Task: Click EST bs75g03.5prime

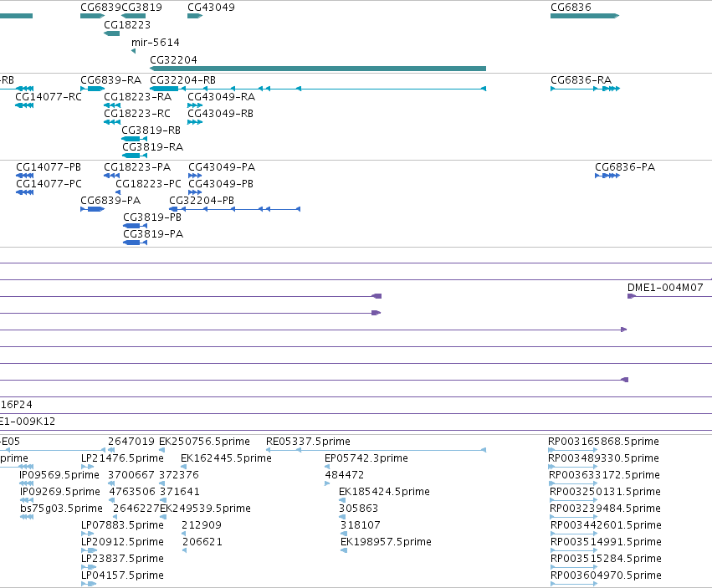Action: click(x=27, y=517)
